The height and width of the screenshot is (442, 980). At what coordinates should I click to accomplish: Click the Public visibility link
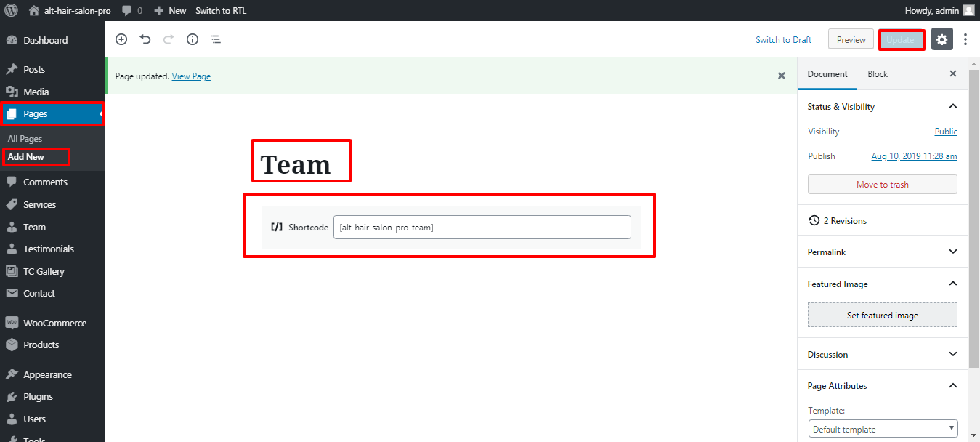[946, 132]
